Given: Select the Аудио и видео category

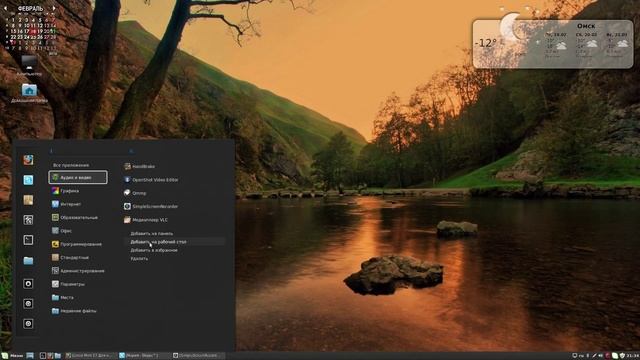Looking at the screenshot, I should pos(78,178).
